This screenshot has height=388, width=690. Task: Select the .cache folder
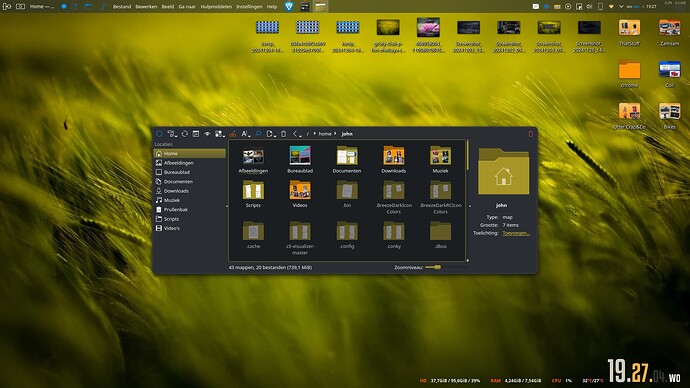[x=253, y=231]
